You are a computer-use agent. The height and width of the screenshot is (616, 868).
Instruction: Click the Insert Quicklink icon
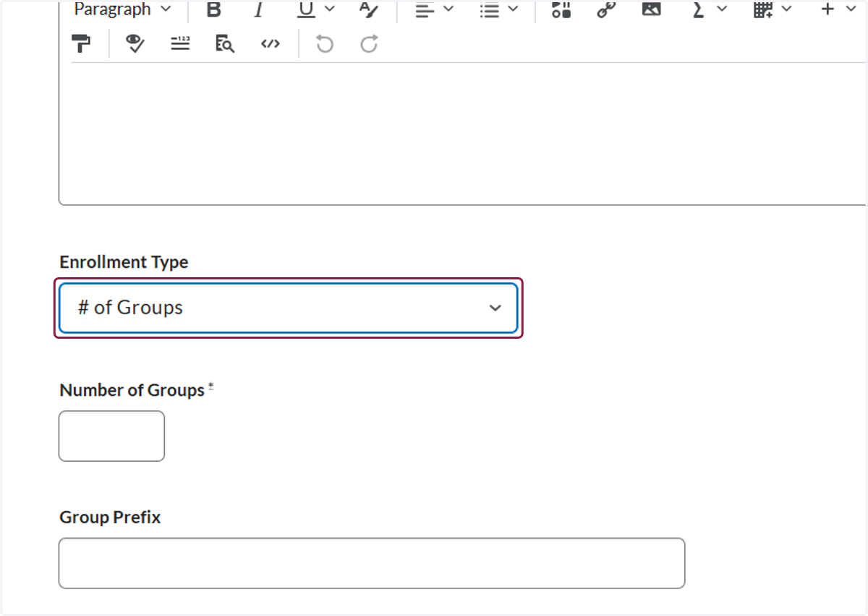coord(606,9)
